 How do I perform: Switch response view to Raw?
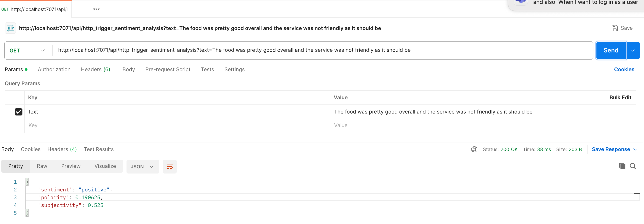pyautogui.click(x=42, y=166)
